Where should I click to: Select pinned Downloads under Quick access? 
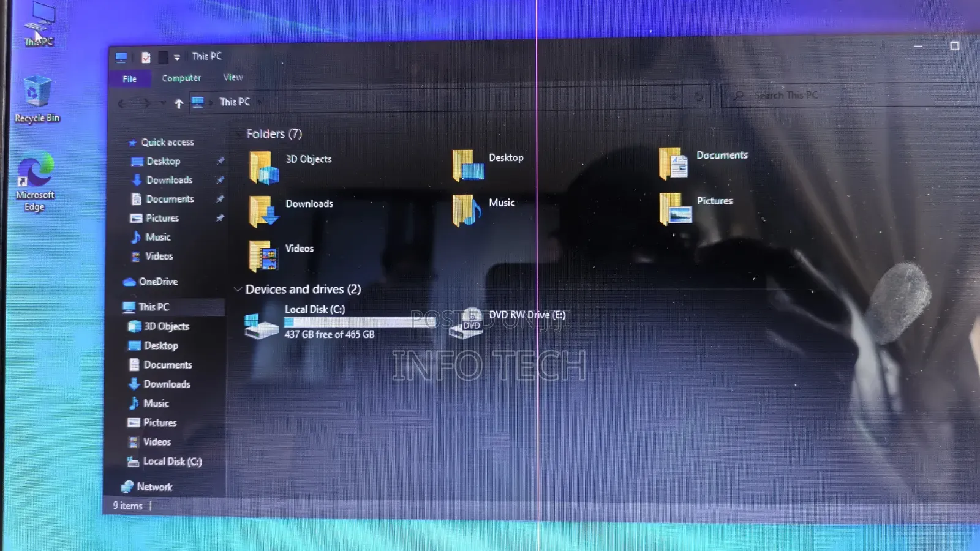pyautogui.click(x=162, y=180)
